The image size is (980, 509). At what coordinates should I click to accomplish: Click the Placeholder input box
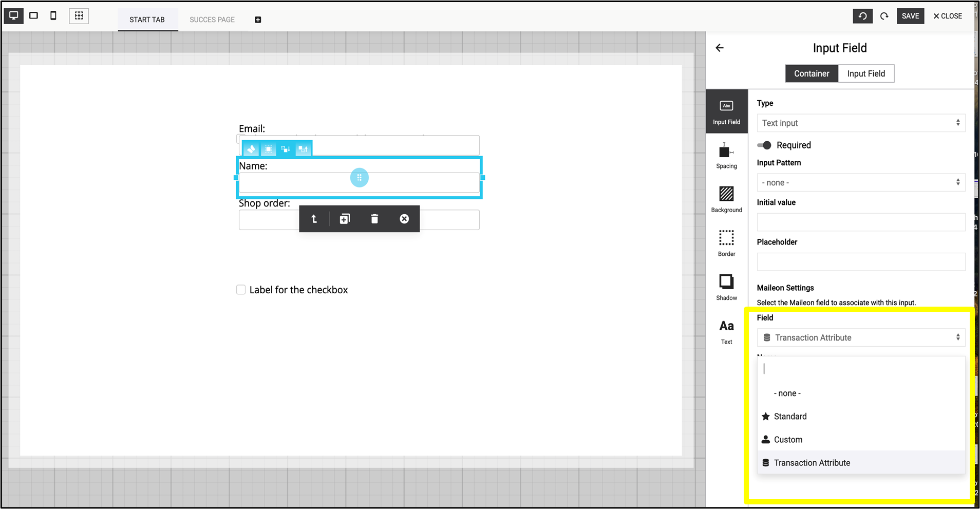coord(861,262)
